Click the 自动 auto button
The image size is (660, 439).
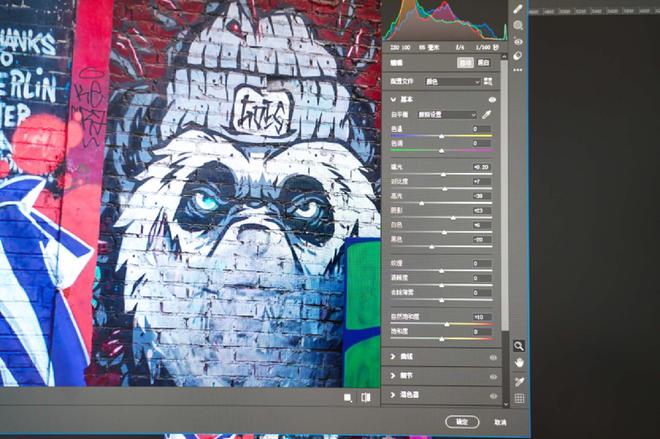465,63
